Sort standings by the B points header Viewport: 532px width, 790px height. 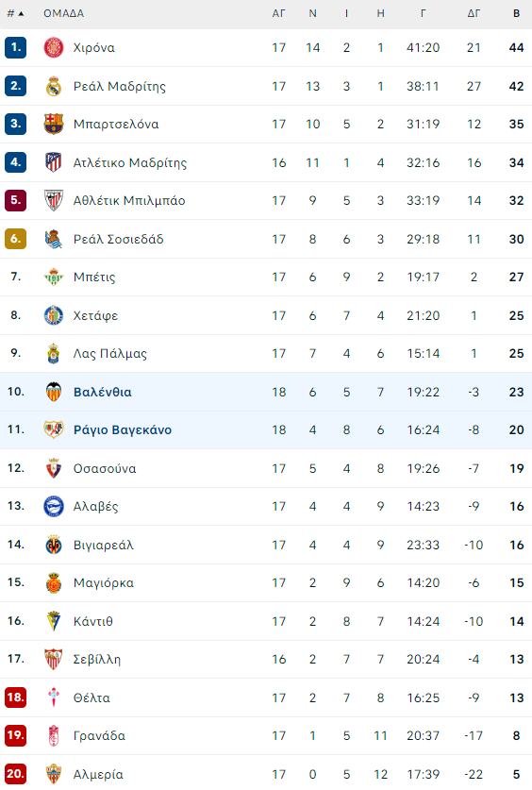coord(516,13)
